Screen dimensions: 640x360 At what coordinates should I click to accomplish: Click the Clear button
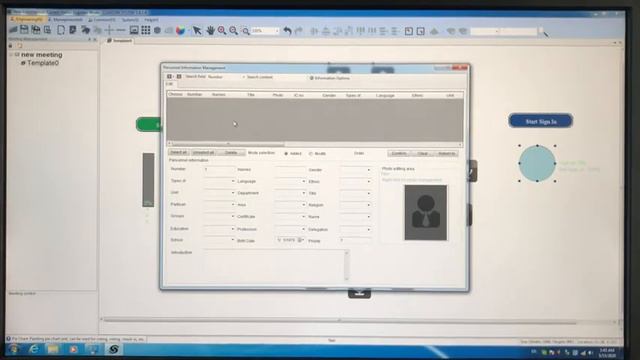pyautogui.click(x=422, y=153)
